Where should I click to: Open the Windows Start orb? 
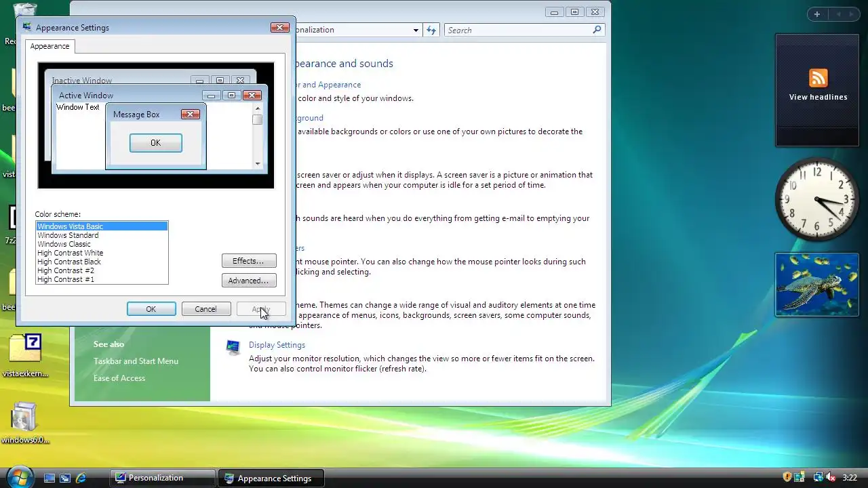coord(19,476)
